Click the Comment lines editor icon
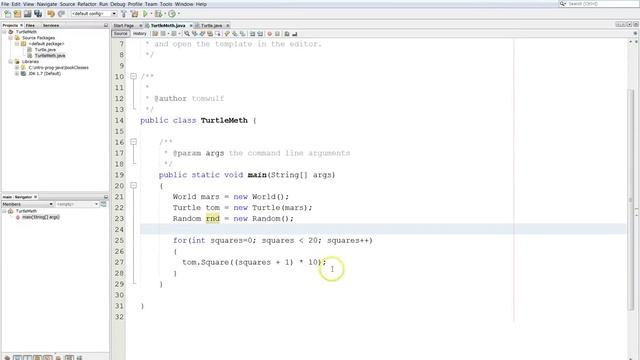 287,33
